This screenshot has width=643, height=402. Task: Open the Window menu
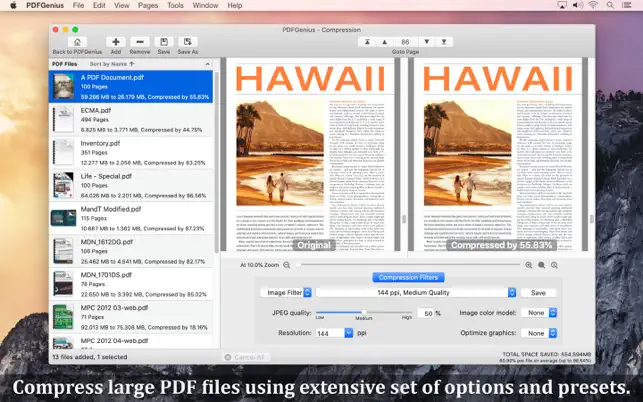205,5
